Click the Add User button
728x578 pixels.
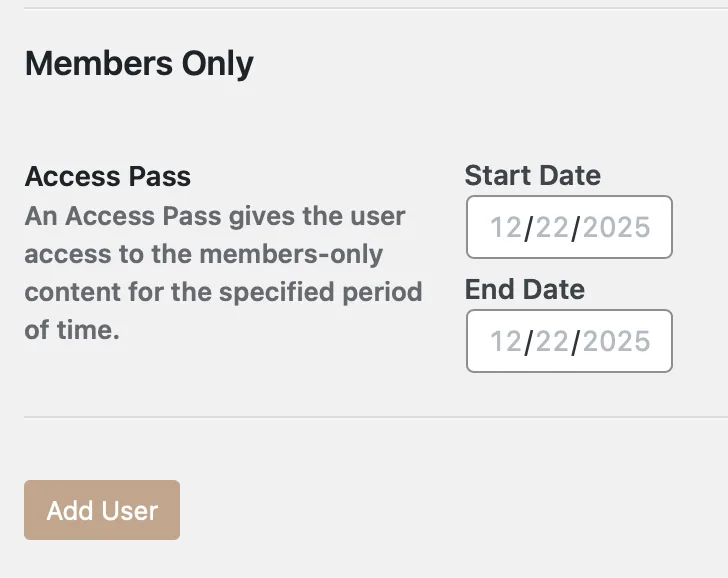click(x=102, y=510)
